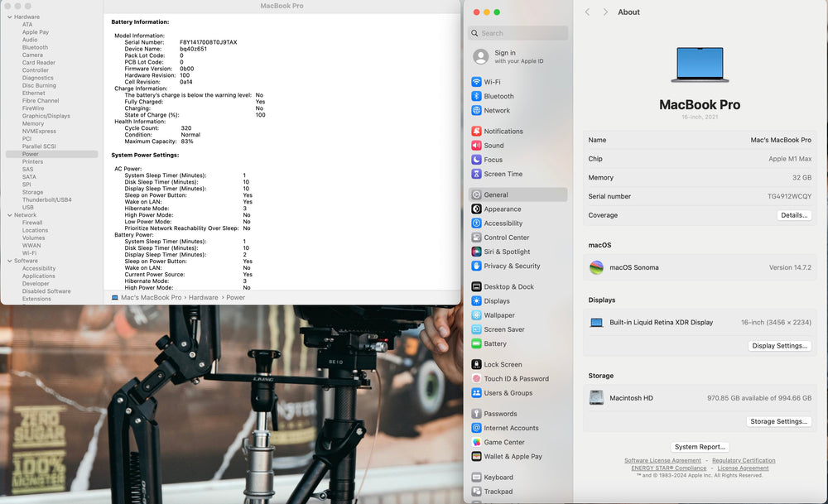Select Storage in System Information sidebar
Image resolution: width=828 pixels, height=504 pixels.
[x=33, y=192]
